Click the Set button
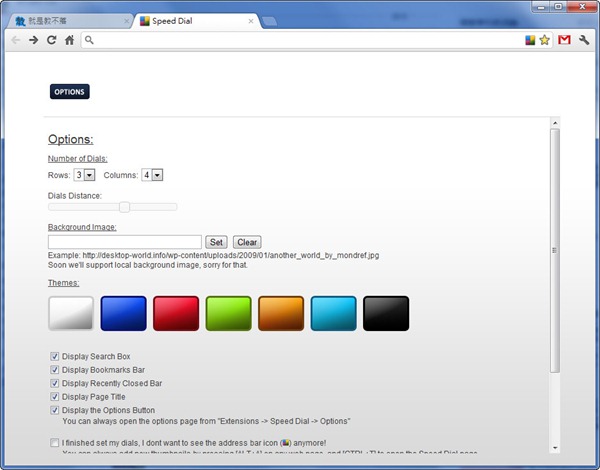This screenshot has height=470, width=600. tap(216, 242)
